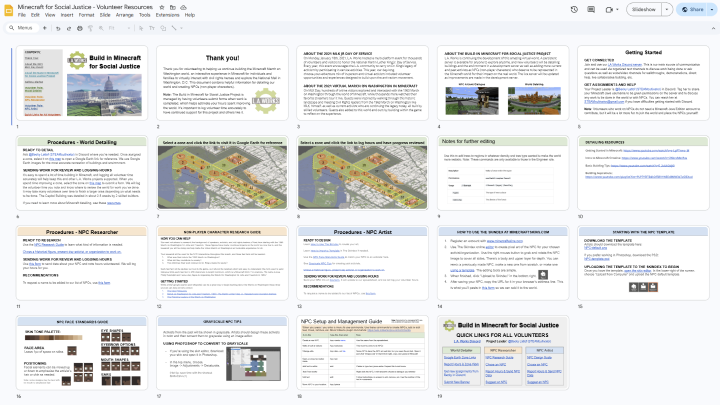The width and height of the screenshot is (720, 405).
Task: Open the Slide menu
Action: 105,15
